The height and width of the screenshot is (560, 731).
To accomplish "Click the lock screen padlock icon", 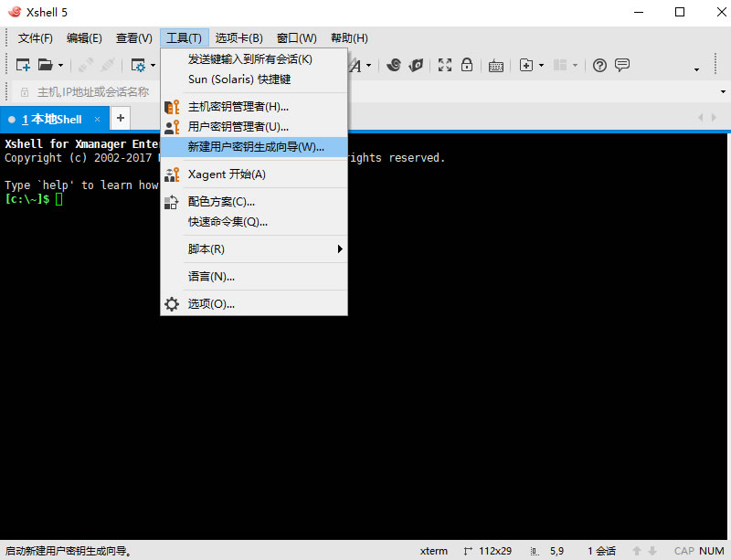I will (467, 64).
